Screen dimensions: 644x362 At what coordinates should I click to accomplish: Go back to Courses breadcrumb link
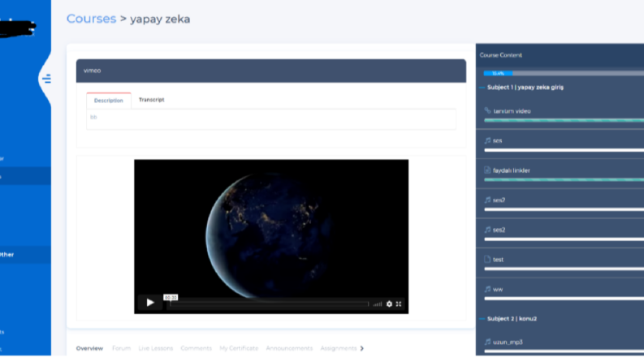click(91, 19)
